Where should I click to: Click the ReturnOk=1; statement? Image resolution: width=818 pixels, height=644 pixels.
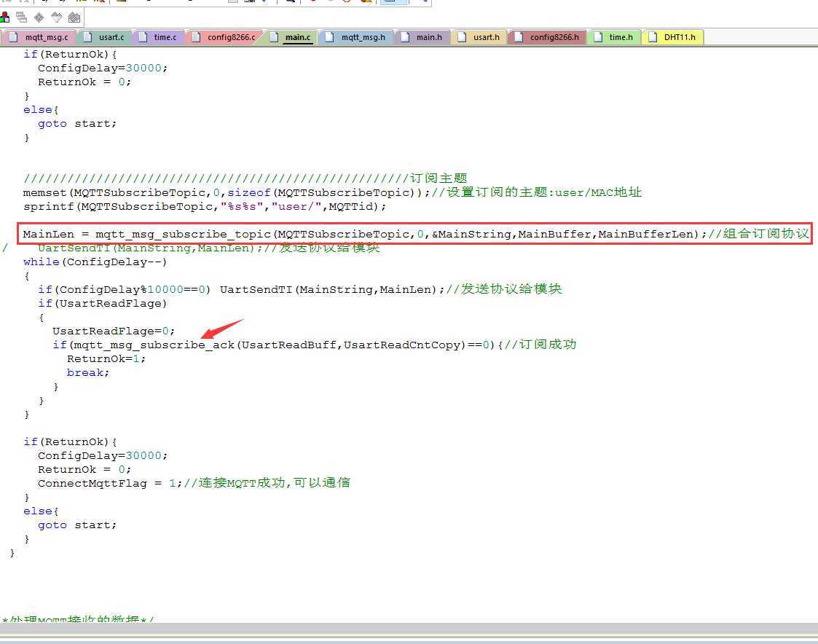[106, 359]
